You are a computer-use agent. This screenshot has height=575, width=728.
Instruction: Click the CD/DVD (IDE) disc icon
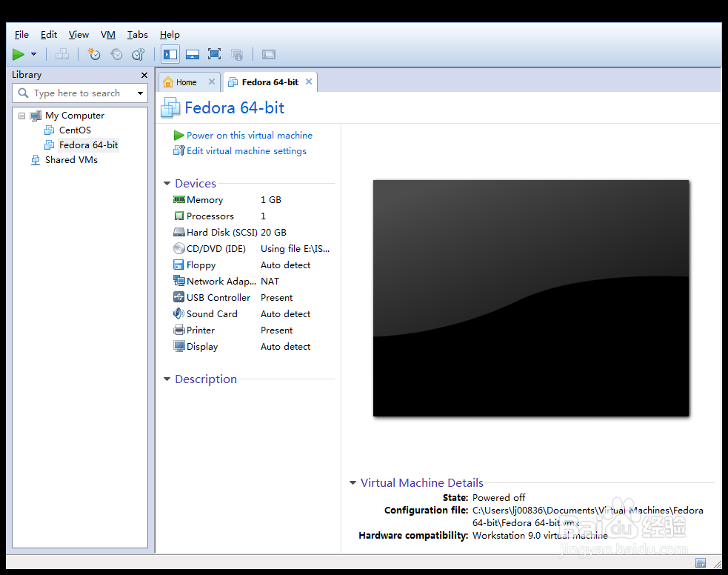[x=178, y=248]
